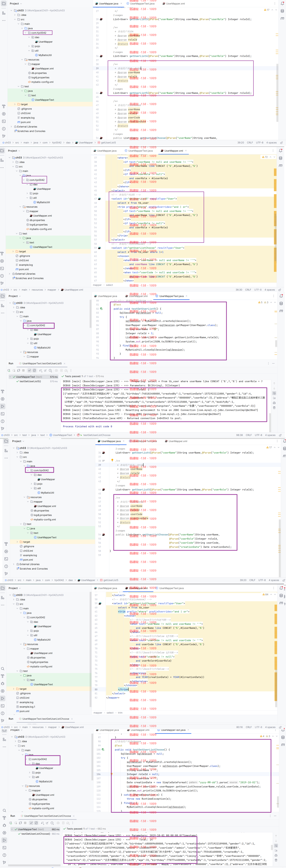Image resolution: width=286 pixels, height=868 pixels.
Task: Click testGetUserListChoose in the navigation bar
Action: click(x=97, y=435)
